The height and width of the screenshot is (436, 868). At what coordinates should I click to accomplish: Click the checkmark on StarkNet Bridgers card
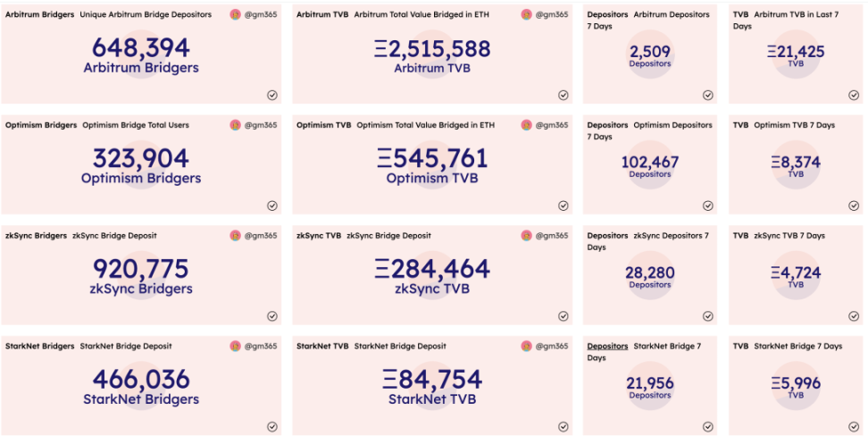(x=272, y=426)
